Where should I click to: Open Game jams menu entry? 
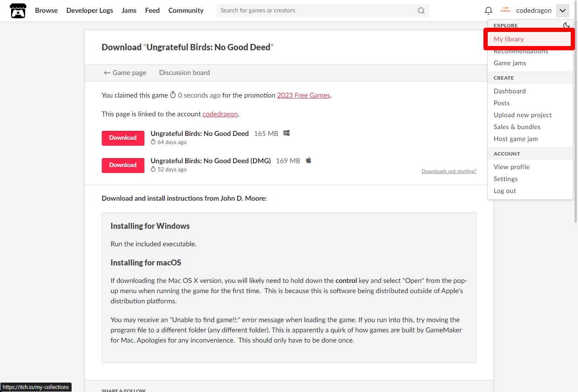[510, 63]
